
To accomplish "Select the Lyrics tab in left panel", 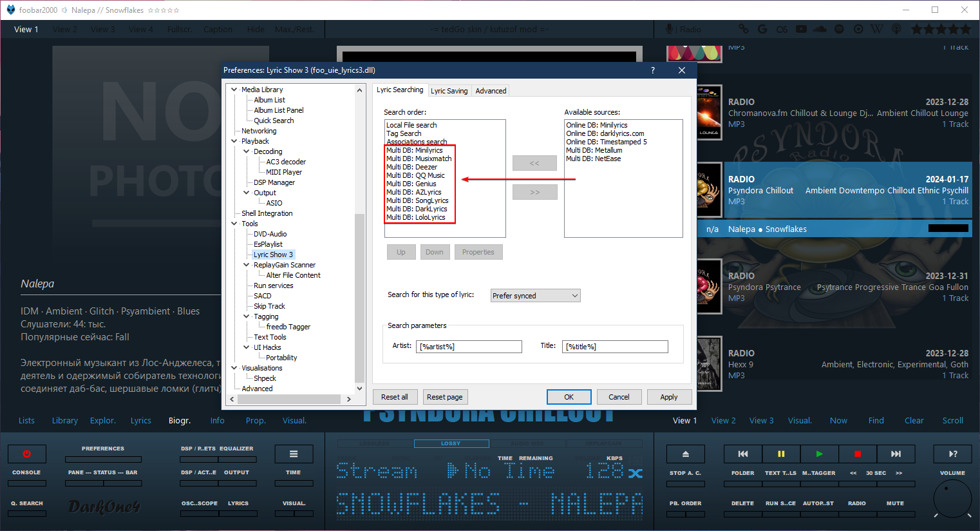I will pyautogui.click(x=141, y=420).
